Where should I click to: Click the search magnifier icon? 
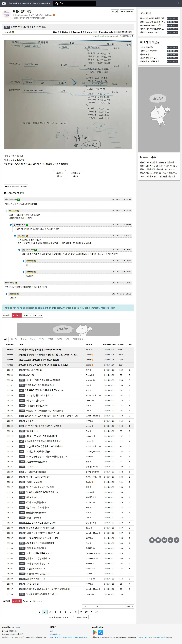[x=57, y=4]
